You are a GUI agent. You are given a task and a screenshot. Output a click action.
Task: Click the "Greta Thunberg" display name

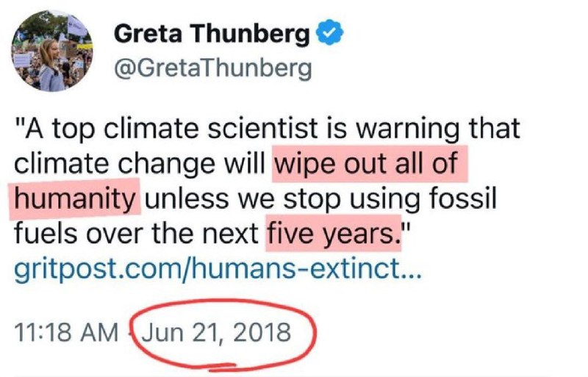(212, 34)
